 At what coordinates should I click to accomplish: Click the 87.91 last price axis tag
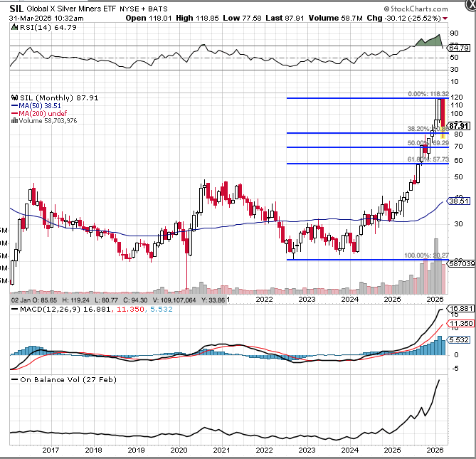click(x=459, y=126)
